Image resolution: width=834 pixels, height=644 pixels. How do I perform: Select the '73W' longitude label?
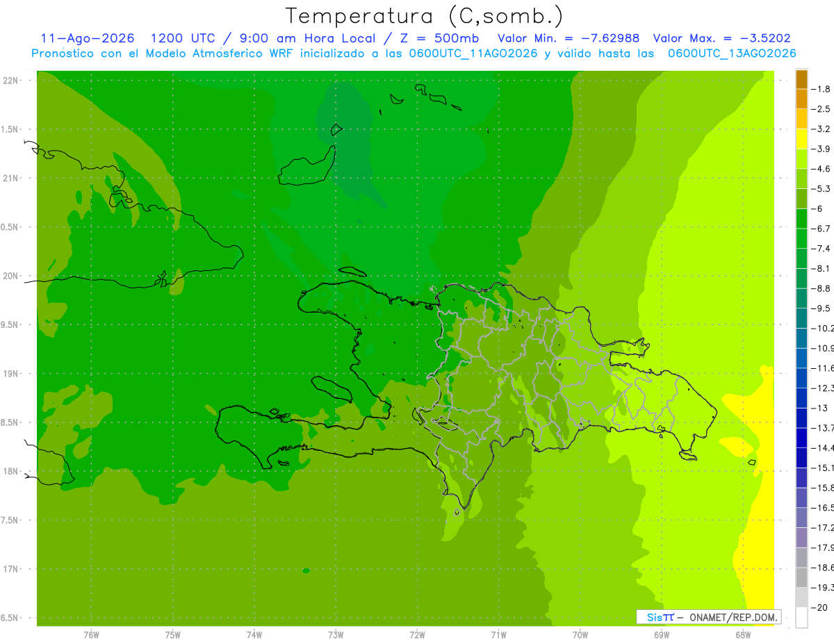[336, 635]
